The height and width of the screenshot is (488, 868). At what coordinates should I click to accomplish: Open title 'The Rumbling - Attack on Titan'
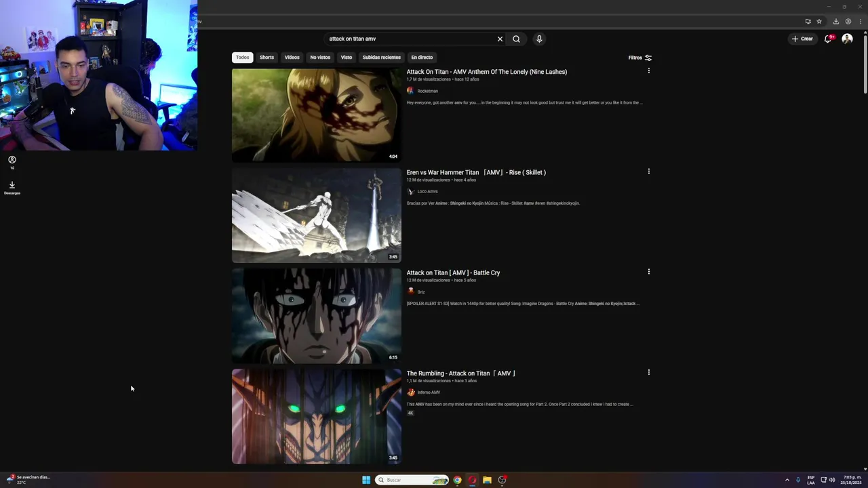coord(461,373)
